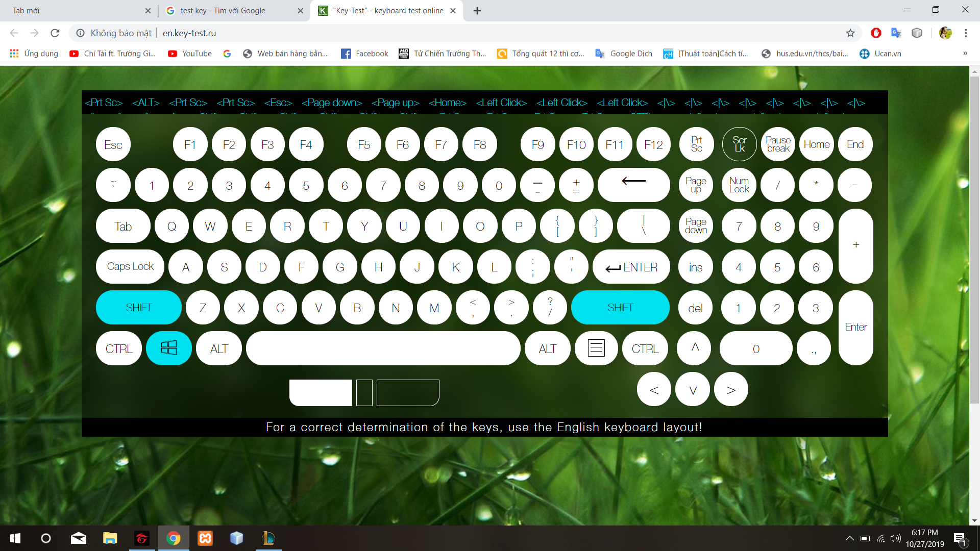
Task: Reload the key-test page
Action: click(x=55, y=33)
